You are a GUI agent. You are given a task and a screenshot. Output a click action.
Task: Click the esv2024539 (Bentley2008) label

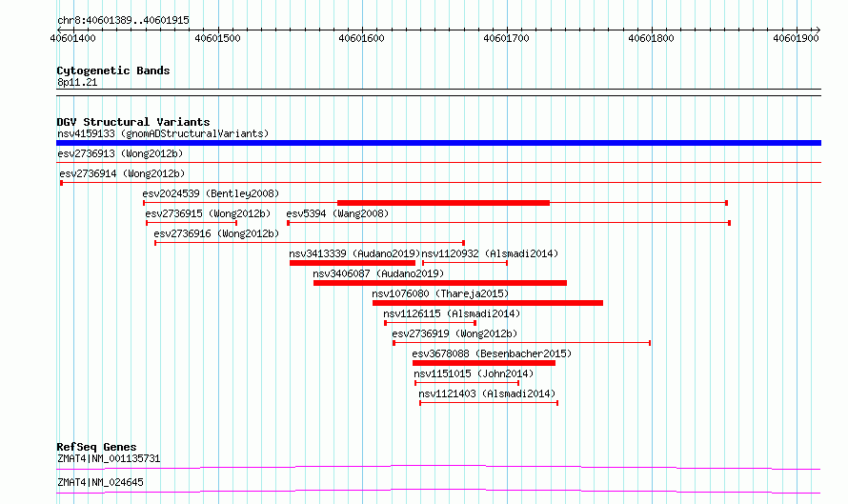(x=211, y=193)
